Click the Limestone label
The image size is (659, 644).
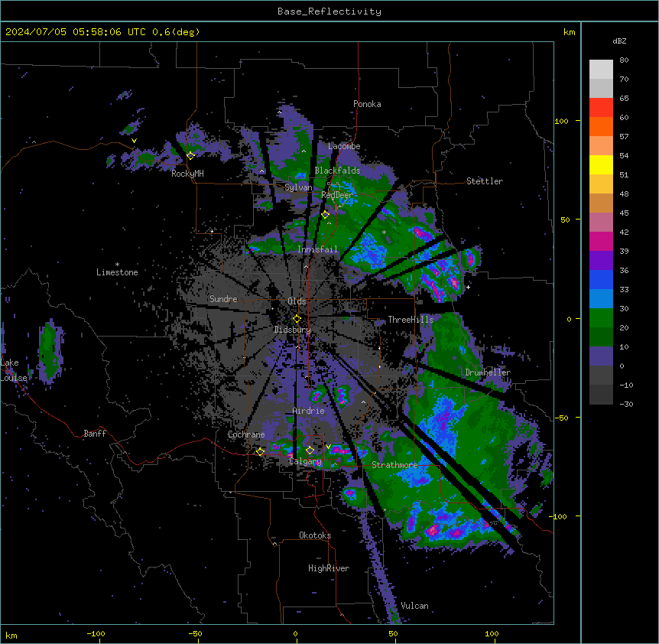117,272
